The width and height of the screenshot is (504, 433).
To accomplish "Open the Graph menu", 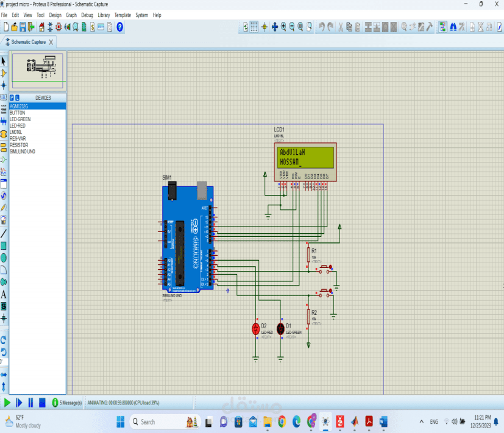I will coord(71,15).
